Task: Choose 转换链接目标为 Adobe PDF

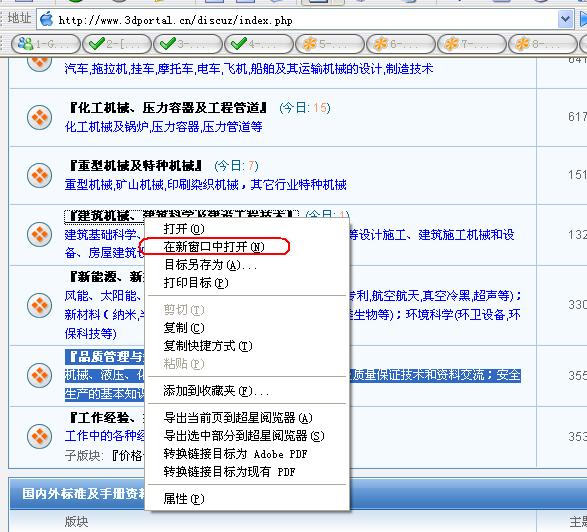Action: click(247, 454)
